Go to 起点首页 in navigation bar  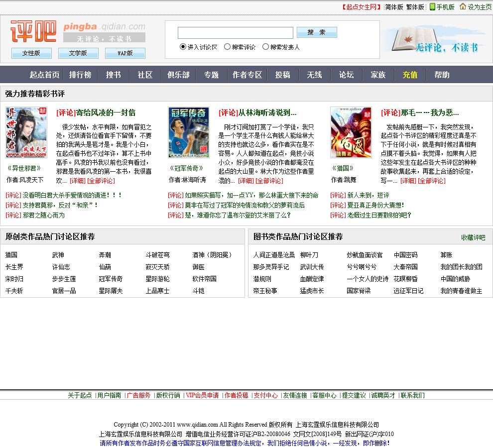(x=45, y=75)
